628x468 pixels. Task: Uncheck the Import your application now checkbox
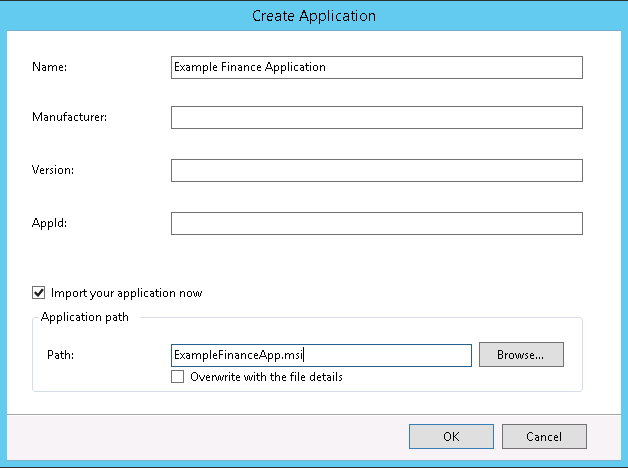39,293
